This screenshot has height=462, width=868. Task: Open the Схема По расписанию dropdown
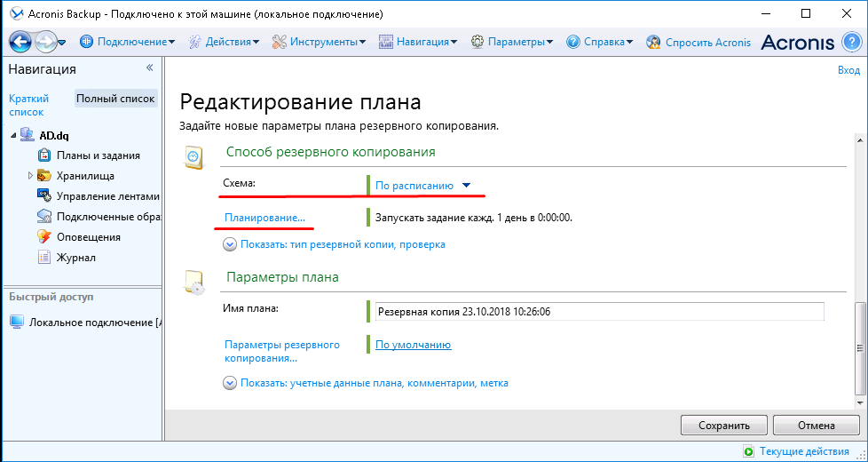[423, 186]
